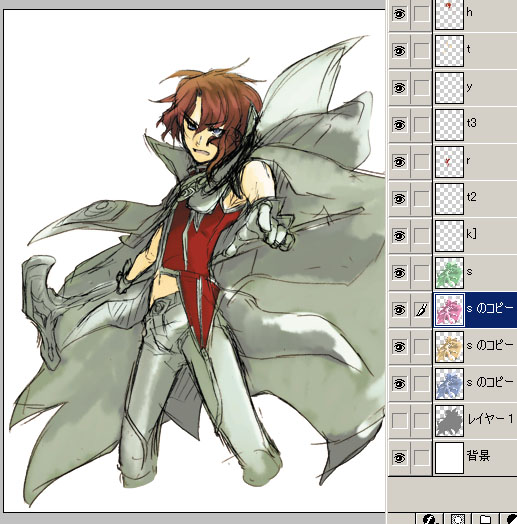
Task: Hide the 背景 background layer
Action: (x=399, y=457)
